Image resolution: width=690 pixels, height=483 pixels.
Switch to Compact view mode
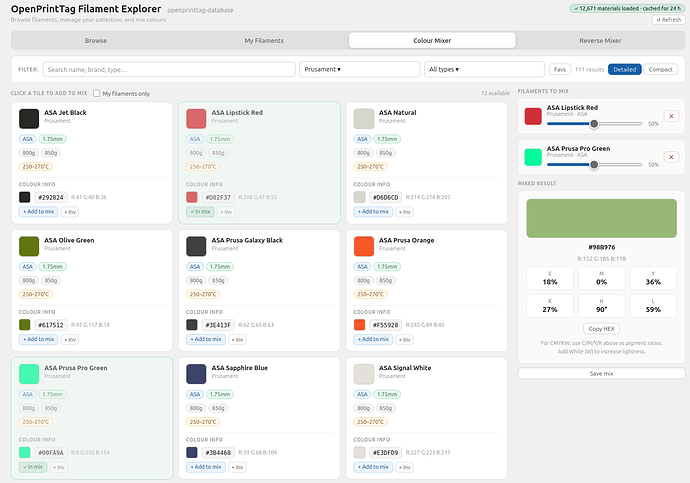661,70
